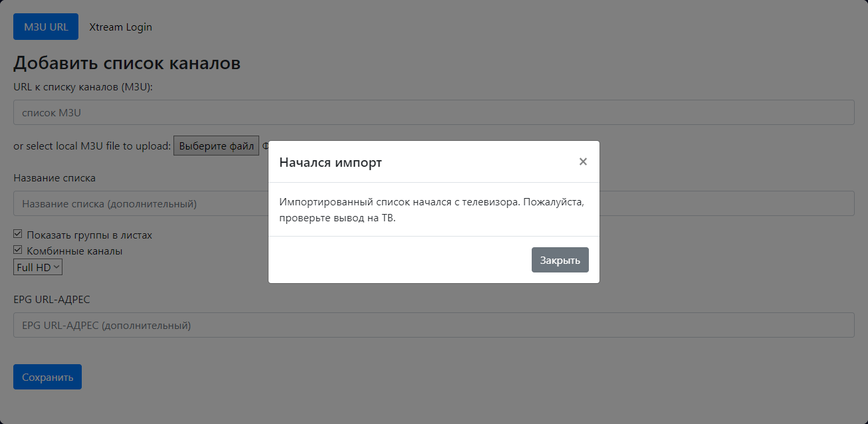The image size is (868, 424).
Task: Change quality via the Full HD combo box
Action: click(37, 266)
